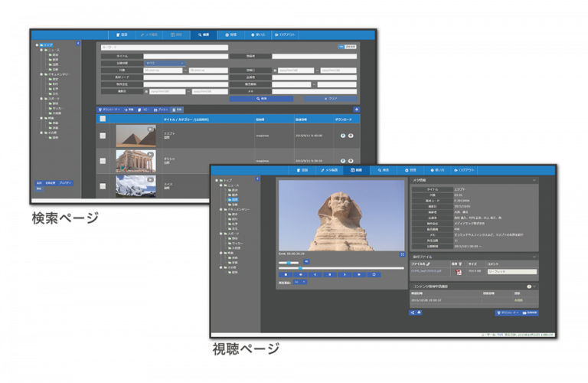Click the loop icon in player controls
This screenshot has width=588, height=383.
pos(374,273)
